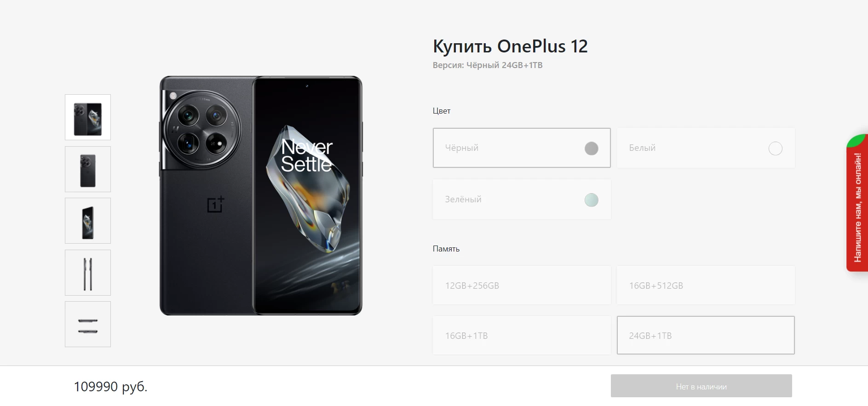Click the Купить OnePlus 12 heading
Image resolution: width=868 pixels, height=406 pixels.
click(510, 46)
